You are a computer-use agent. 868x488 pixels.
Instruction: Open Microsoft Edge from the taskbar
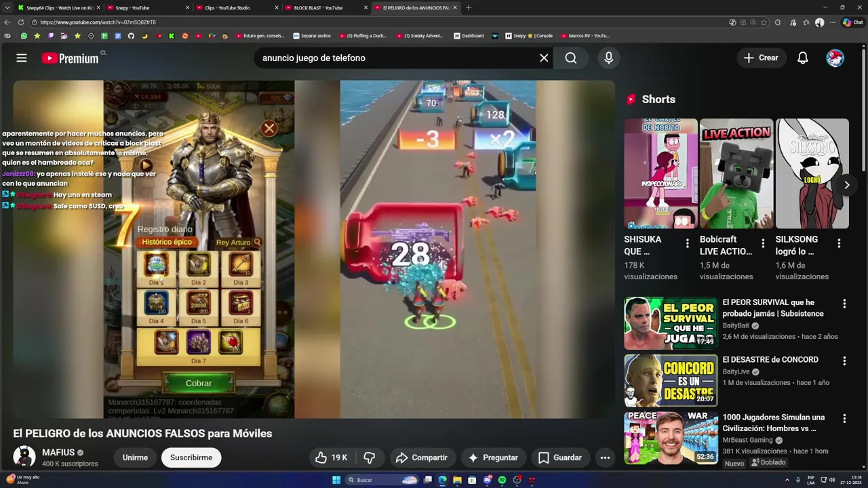[x=442, y=480]
